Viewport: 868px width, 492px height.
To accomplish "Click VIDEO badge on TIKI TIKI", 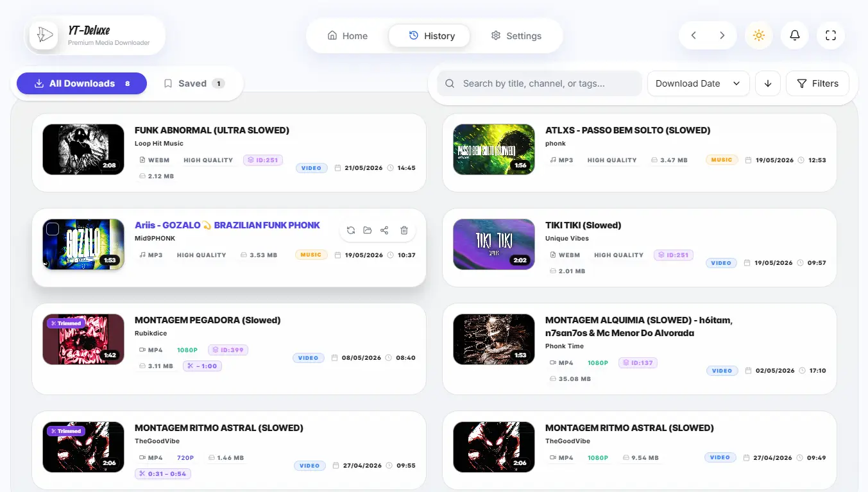I will [x=722, y=263].
